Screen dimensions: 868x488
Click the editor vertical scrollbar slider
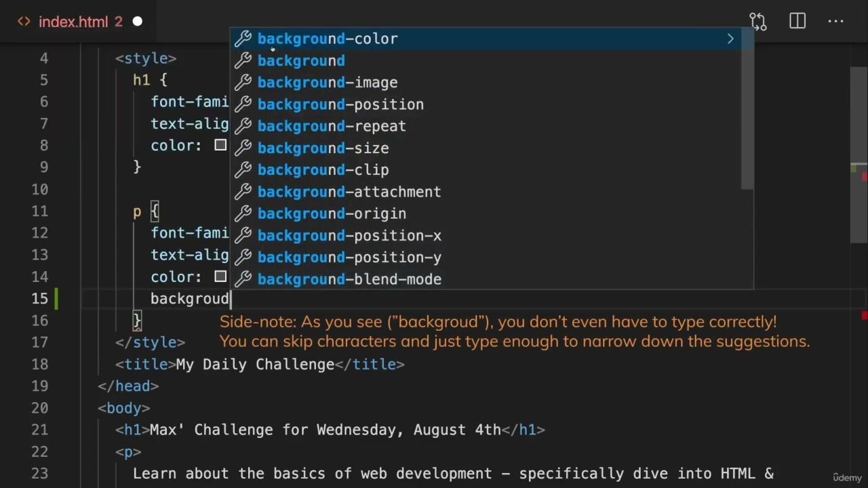859,155
